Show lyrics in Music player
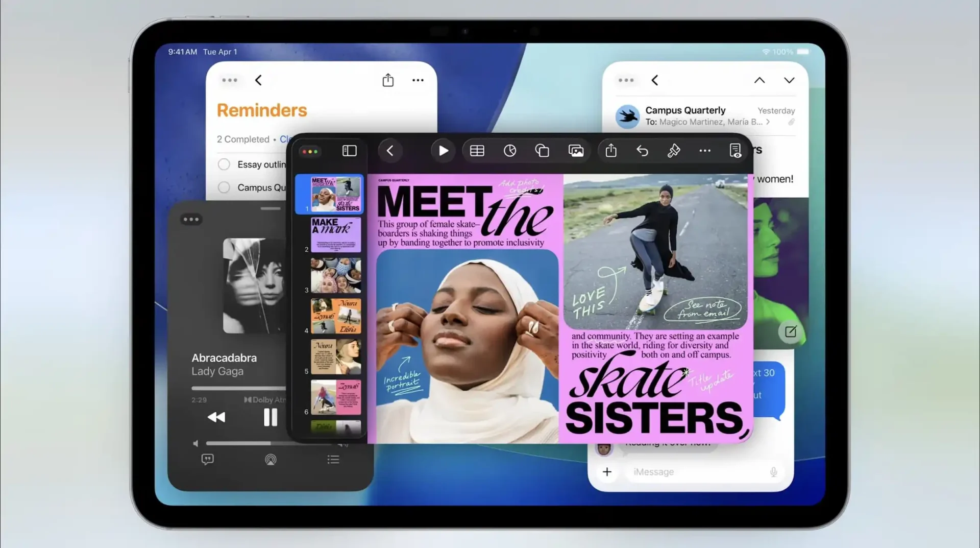980x548 pixels. click(208, 460)
